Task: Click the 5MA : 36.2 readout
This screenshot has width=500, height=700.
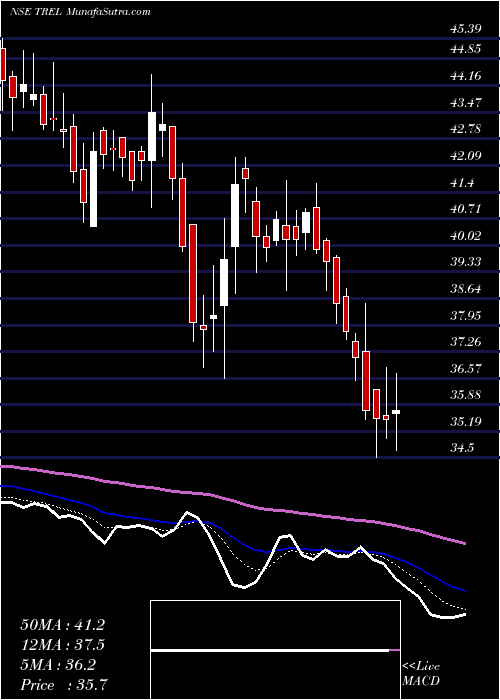Action: click(58, 665)
